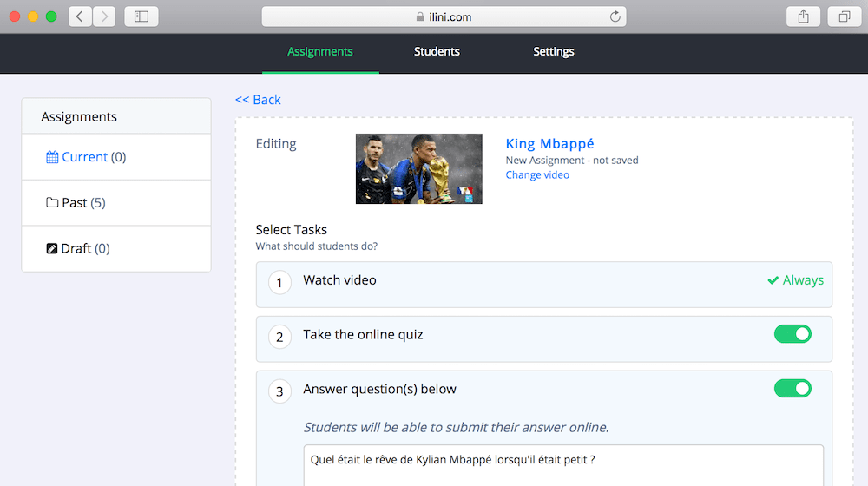
Task: Open the King Mbappé title link
Action: point(549,144)
